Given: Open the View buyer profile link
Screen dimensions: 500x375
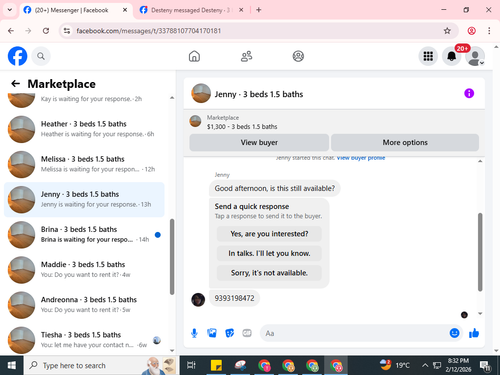Looking at the screenshot, I should click(361, 158).
